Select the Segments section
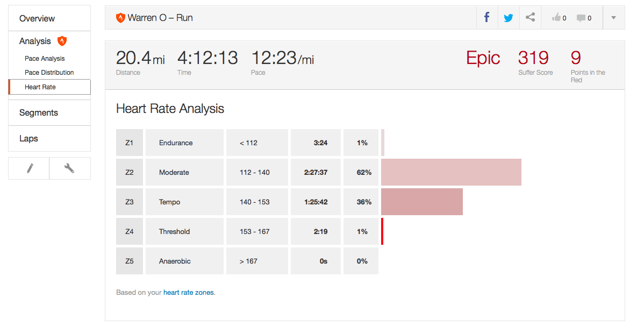The image size is (644, 326). pos(39,112)
